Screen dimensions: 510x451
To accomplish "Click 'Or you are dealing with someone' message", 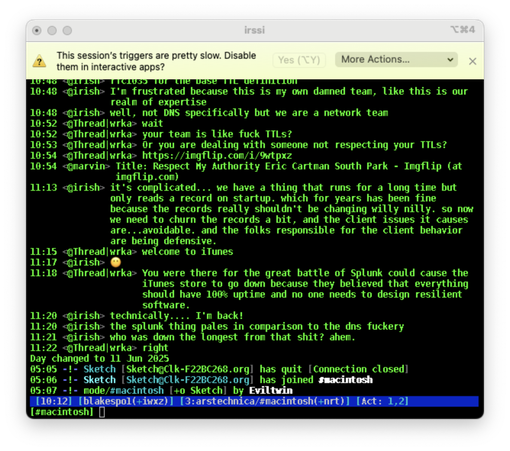I will click(294, 145).
